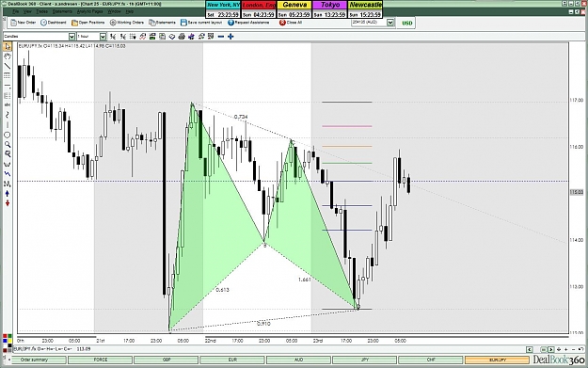Select the horizontal line tool

tap(8, 86)
